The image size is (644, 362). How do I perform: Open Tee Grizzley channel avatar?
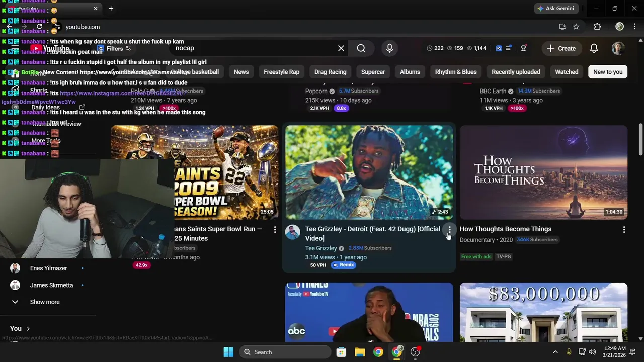pyautogui.click(x=293, y=232)
